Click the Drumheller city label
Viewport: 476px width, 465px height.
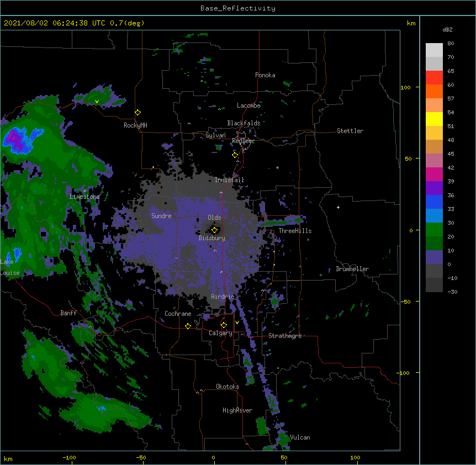(352, 269)
